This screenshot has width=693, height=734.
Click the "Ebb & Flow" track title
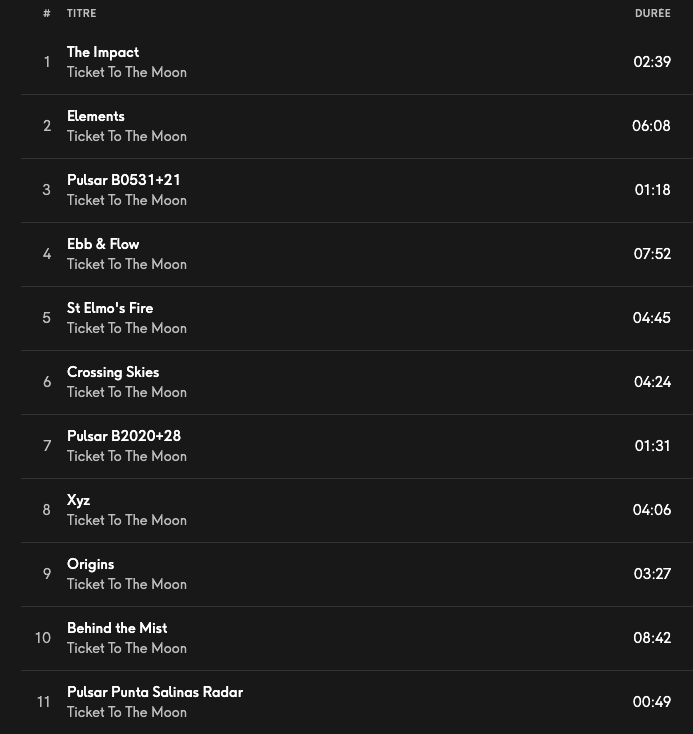point(103,244)
